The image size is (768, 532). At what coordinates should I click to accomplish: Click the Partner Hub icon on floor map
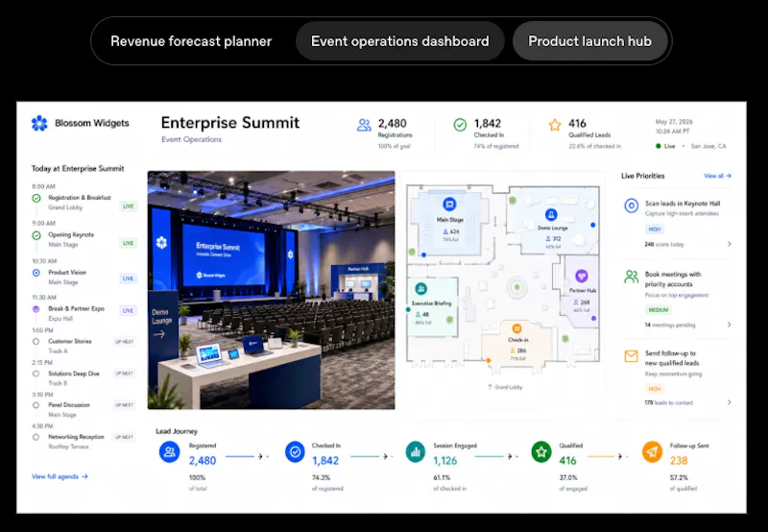click(x=582, y=277)
